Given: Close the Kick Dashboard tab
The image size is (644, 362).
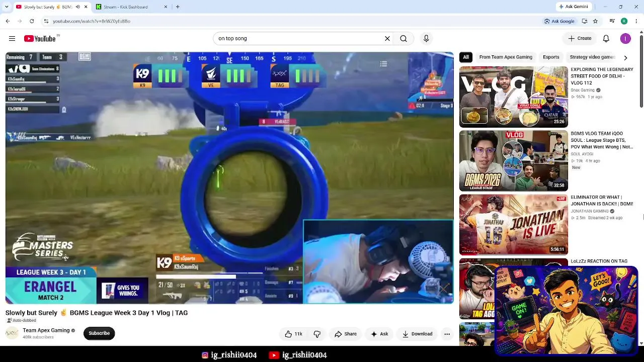Looking at the screenshot, I should [166, 7].
